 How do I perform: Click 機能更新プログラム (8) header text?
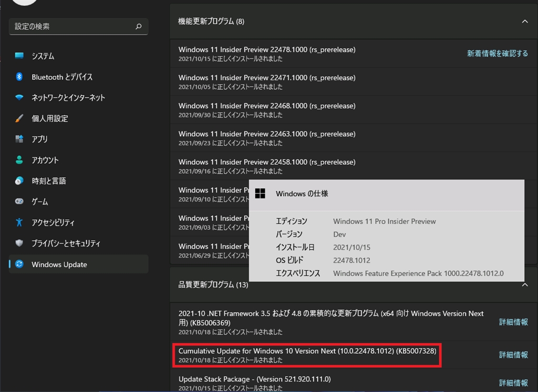click(211, 21)
